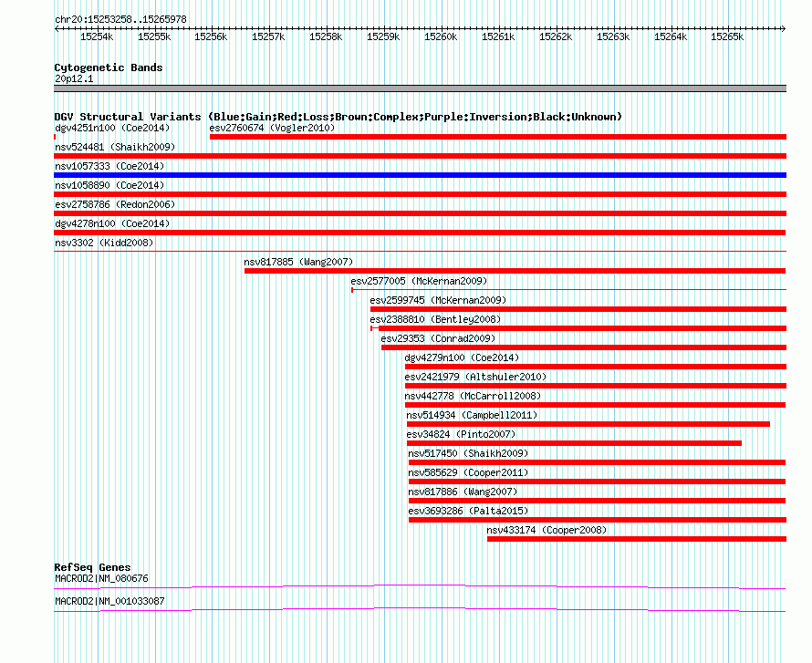
Task: Select the nsv1058890 (Coe2014) variant label
Action: [109, 185]
